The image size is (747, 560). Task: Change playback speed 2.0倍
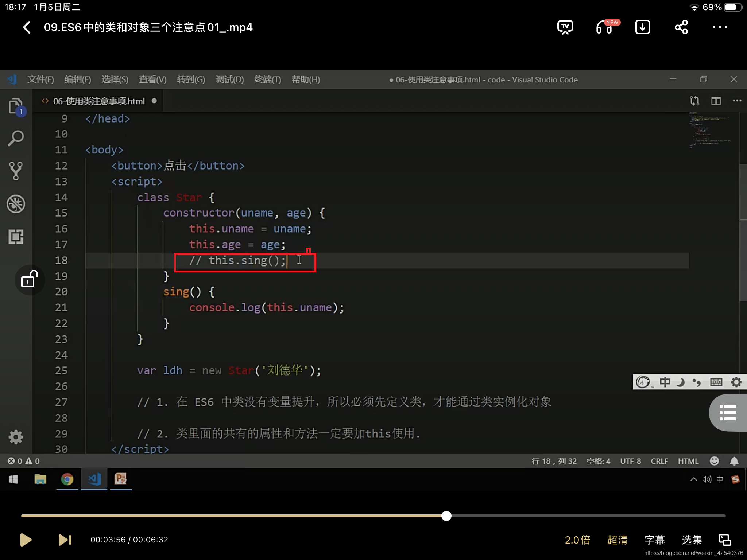coord(577,540)
